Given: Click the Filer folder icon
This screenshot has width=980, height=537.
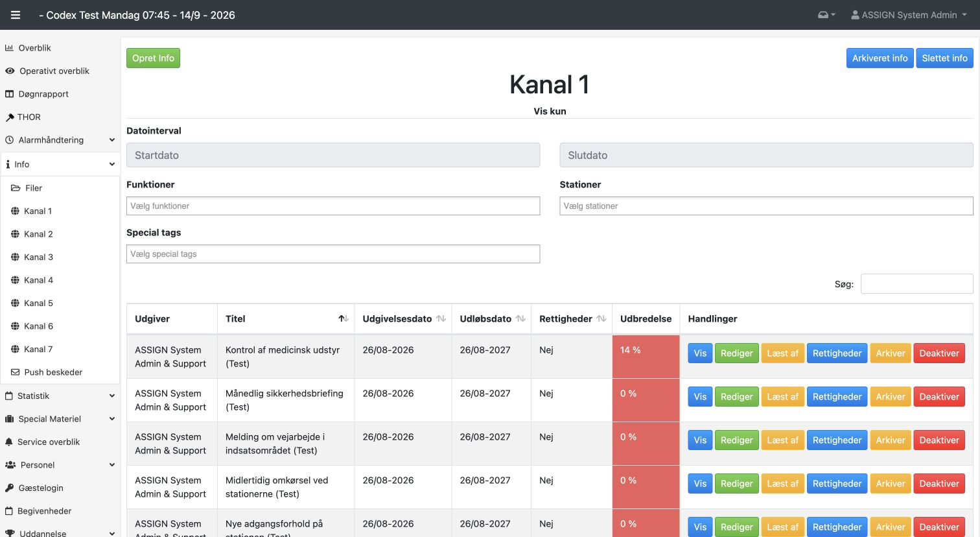Looking at the screenshot, I should pos(16,188).
